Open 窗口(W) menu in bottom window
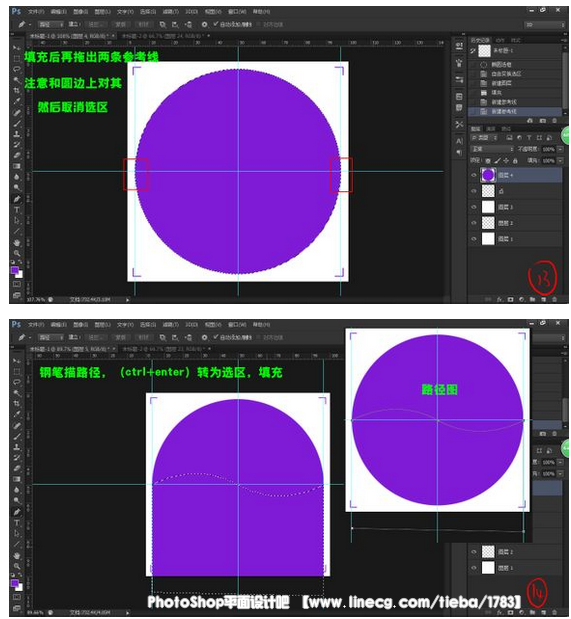This screenshot has width=571, height=619. [x=237, y=325]
